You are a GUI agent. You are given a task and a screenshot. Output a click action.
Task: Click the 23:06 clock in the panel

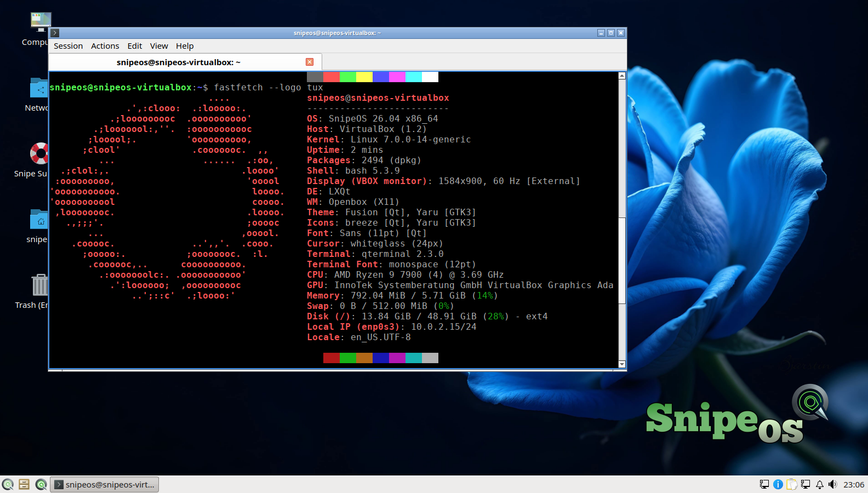854,485
